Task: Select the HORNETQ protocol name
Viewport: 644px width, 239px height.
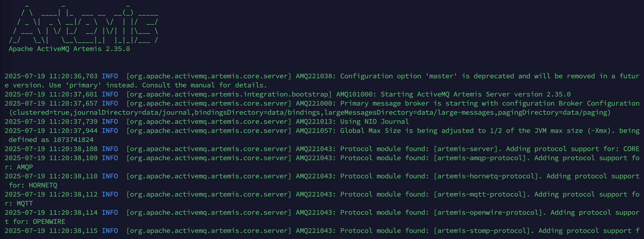Action: [43, 185]
